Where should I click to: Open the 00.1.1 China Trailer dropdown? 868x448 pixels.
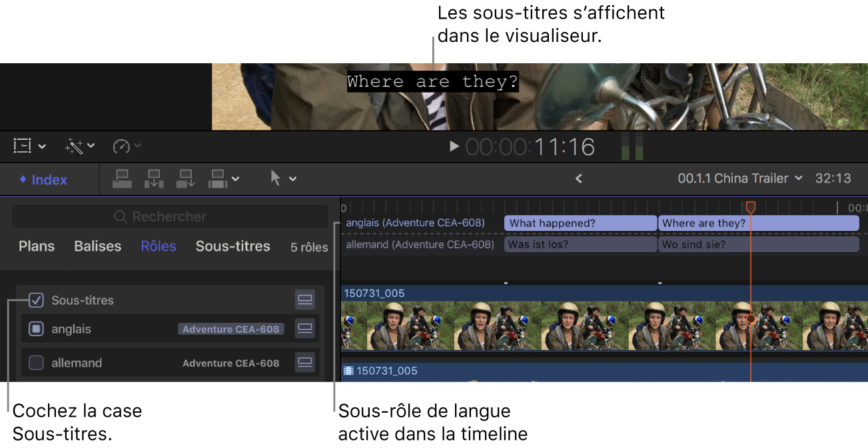pyautogui.click(x=740, y=178)
